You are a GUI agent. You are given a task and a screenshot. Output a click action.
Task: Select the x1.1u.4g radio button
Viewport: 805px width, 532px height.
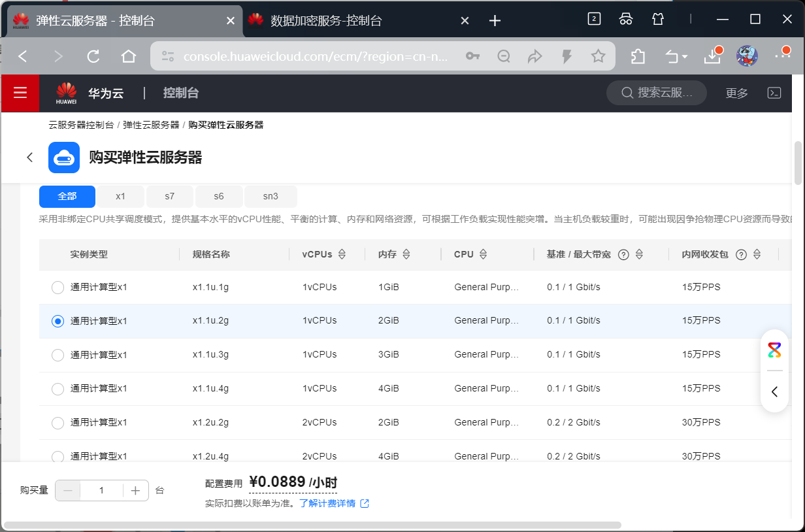click(57, 389)
